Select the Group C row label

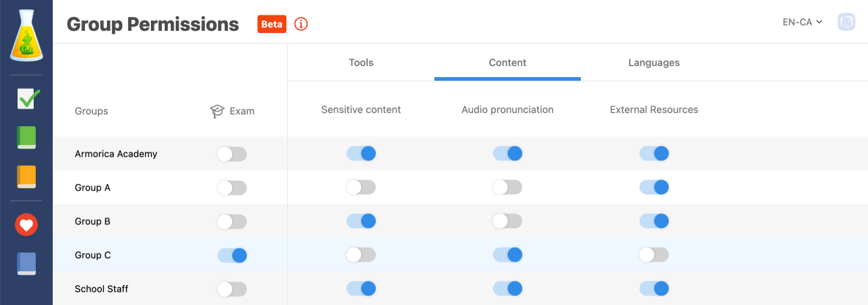tap(93, 255)
